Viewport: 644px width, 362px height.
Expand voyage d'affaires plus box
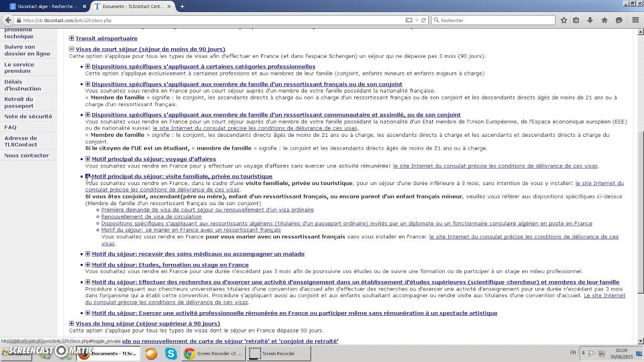[x=88, y=159]
